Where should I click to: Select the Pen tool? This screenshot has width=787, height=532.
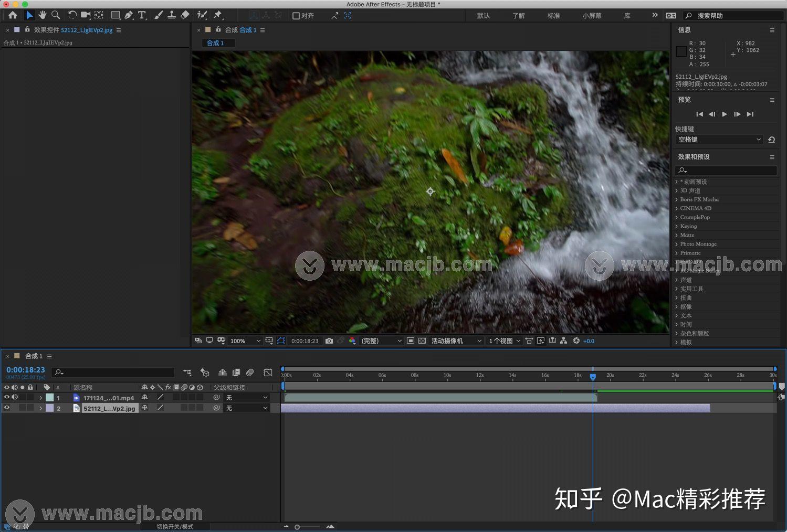coord(129,15)
